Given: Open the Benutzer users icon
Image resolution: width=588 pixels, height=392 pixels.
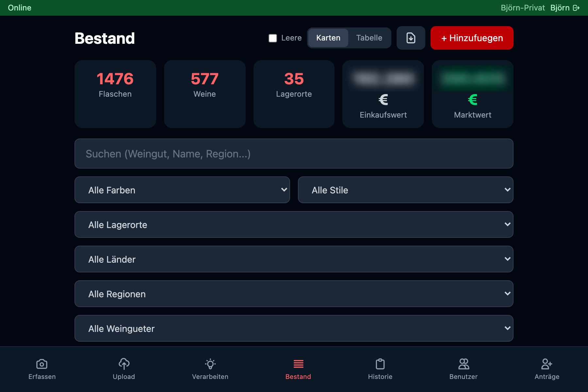Looking at the screenshot, I should pos(464,364).
